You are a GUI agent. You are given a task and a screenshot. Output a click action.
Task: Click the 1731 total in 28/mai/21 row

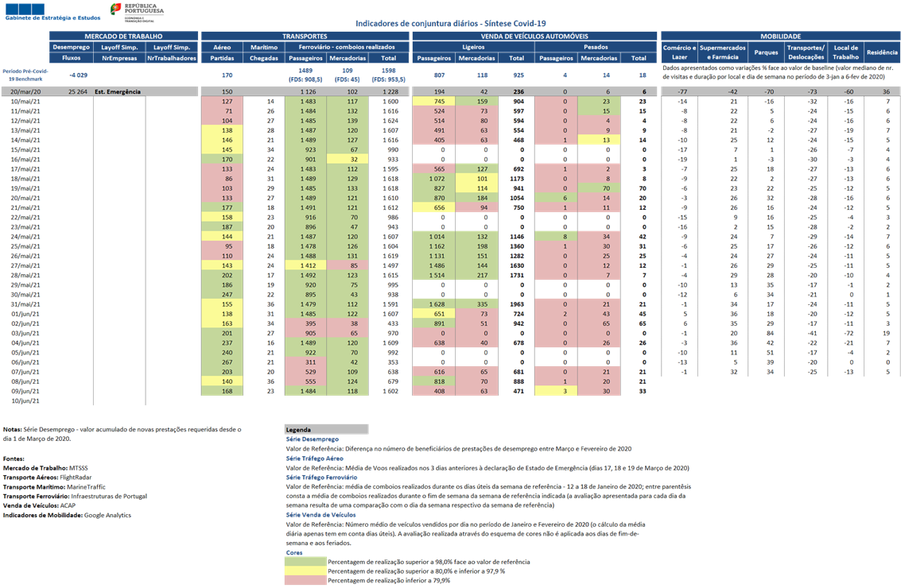point(517,276)
